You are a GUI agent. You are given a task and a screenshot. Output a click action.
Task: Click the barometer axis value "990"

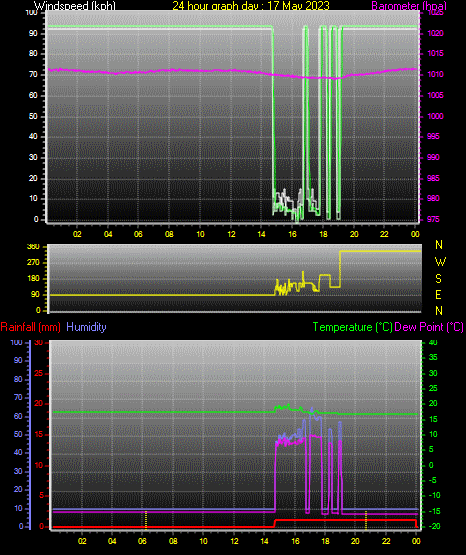tap(433, 157)
